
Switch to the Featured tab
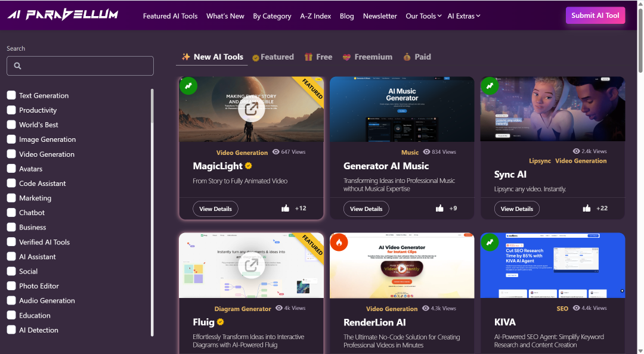click(273, 57)
